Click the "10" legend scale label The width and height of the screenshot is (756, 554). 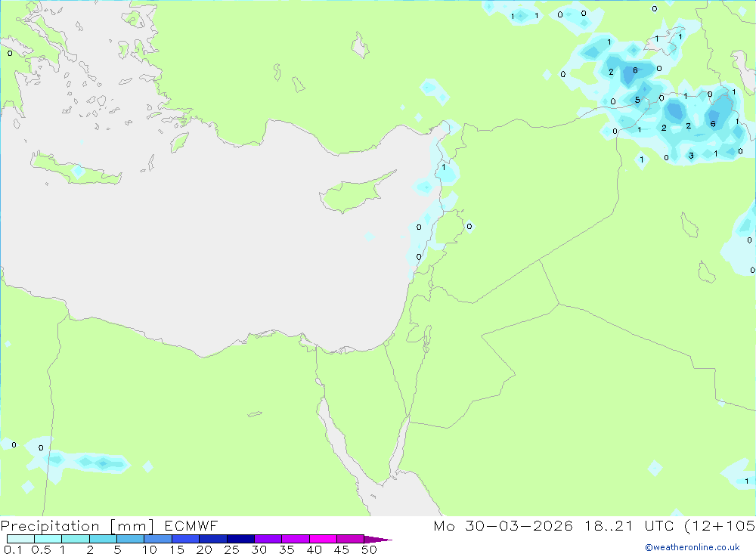150,549
